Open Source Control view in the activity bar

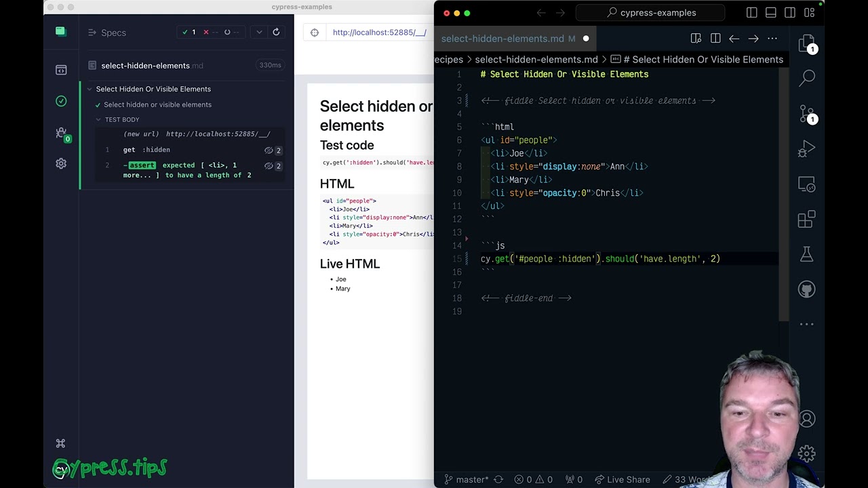807,114
